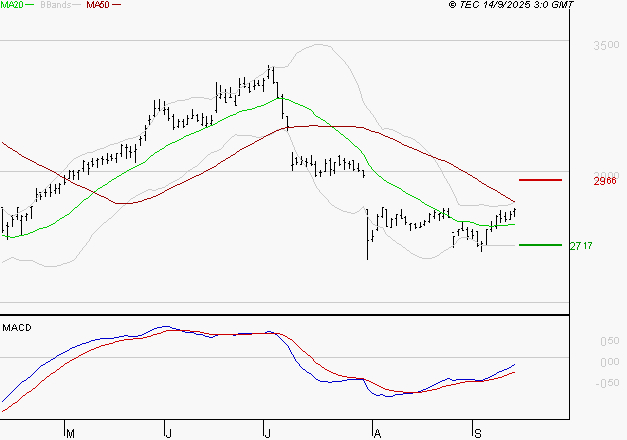Click the 2966 resistance price label
The image size is (627, 440).
pos(604,181)
